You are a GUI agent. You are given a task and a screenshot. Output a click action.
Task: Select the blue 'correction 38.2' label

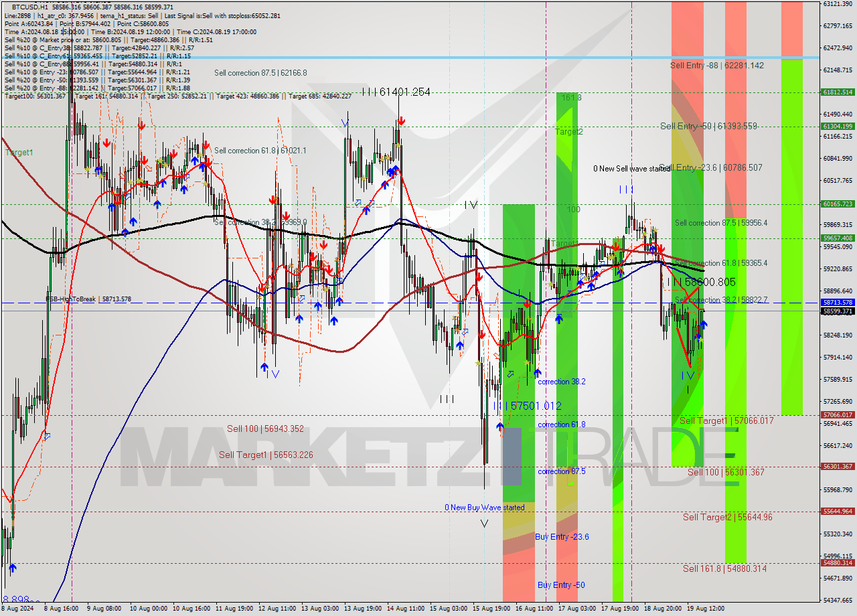coord(562,382)
